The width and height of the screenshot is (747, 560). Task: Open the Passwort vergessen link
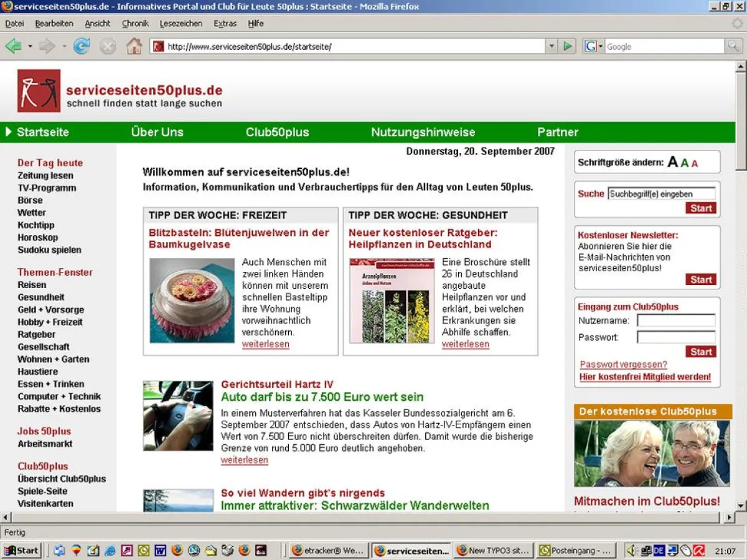(x=622, y=365)
